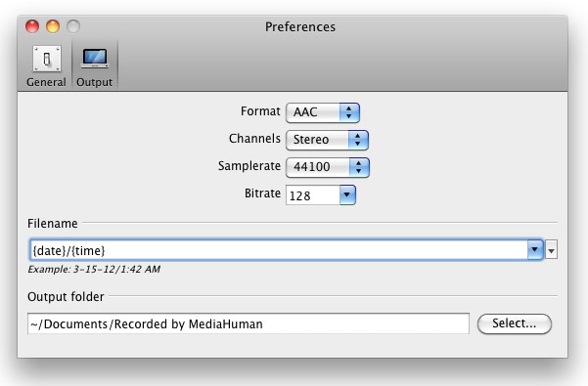Viewport: 588px width, 386px height.
Task: Expand the Bitrate combo box arrow
Action: click(x=347, y=194)
